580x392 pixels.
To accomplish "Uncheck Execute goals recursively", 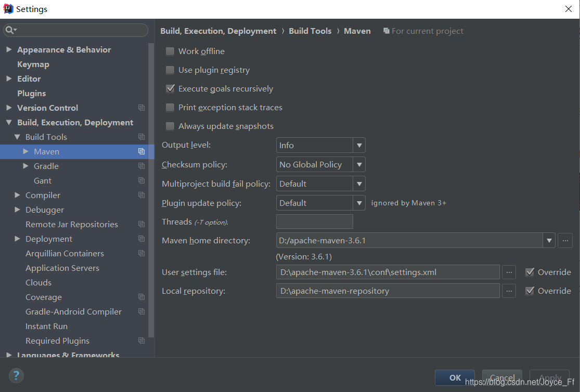I will 170,89.
